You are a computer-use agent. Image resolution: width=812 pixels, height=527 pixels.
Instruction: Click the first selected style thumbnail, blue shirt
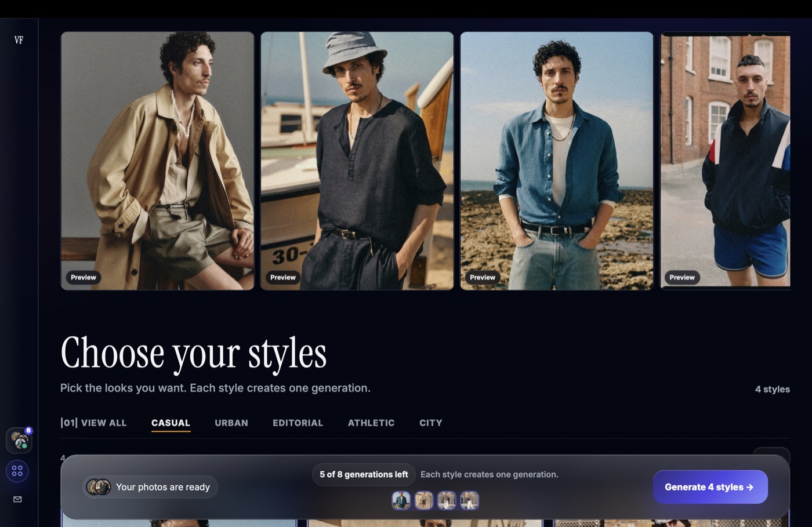[x=401, y=500]
